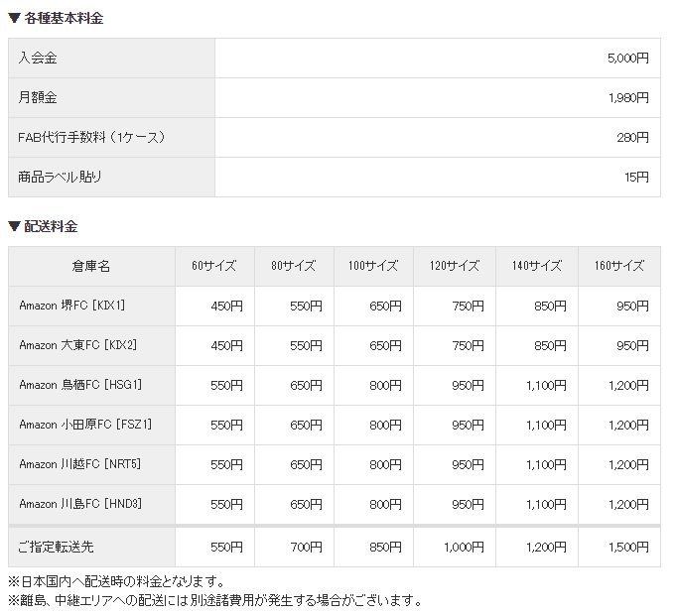The image size is (677, 616).
Task: Click the 100サイズ column header
Action: (373, 266)
